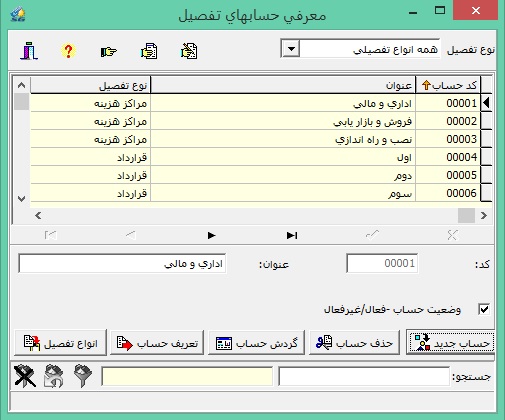Screen dimensions: 505x420
Task: Click the crossed-out remove filter icon
Action: (x=25, y=376)
